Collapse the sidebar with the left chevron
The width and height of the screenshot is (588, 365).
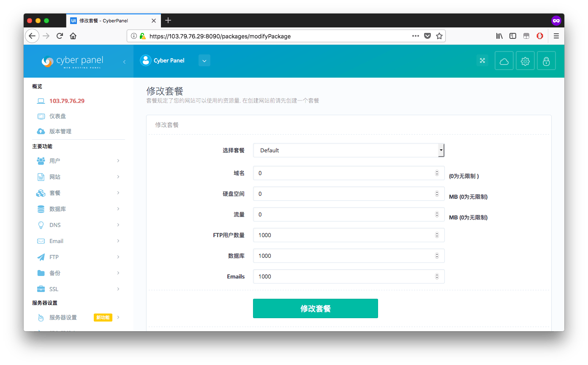coord(124,62)
